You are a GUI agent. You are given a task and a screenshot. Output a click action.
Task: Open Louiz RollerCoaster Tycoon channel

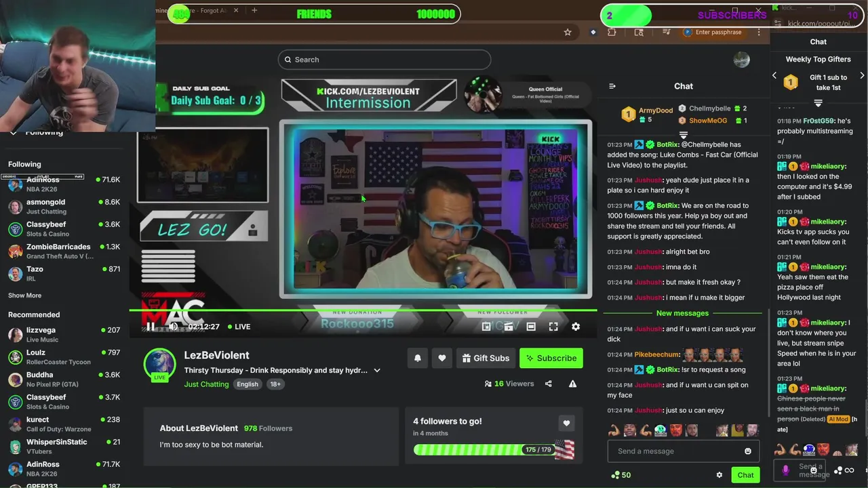(x=64, y=357)
